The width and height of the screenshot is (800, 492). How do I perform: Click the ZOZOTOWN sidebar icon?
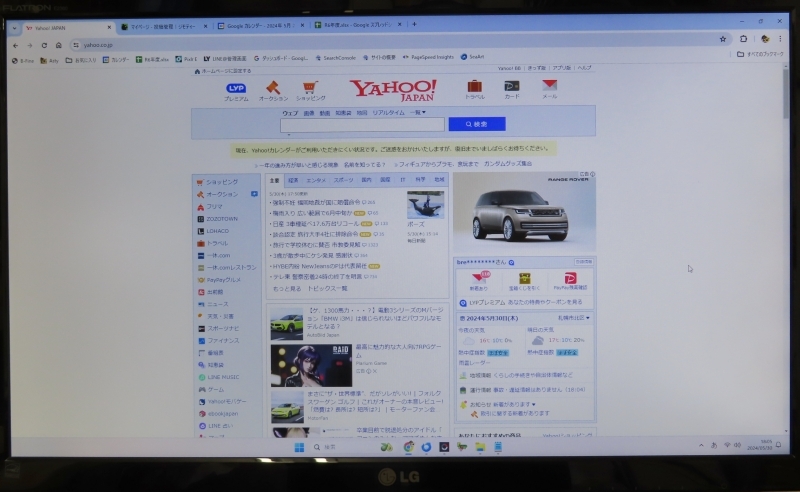tap(201, 219)
